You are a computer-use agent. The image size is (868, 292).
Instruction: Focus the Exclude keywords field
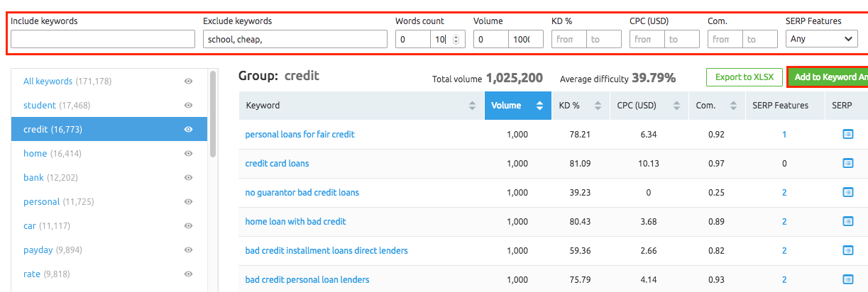[x=295, y=39]
